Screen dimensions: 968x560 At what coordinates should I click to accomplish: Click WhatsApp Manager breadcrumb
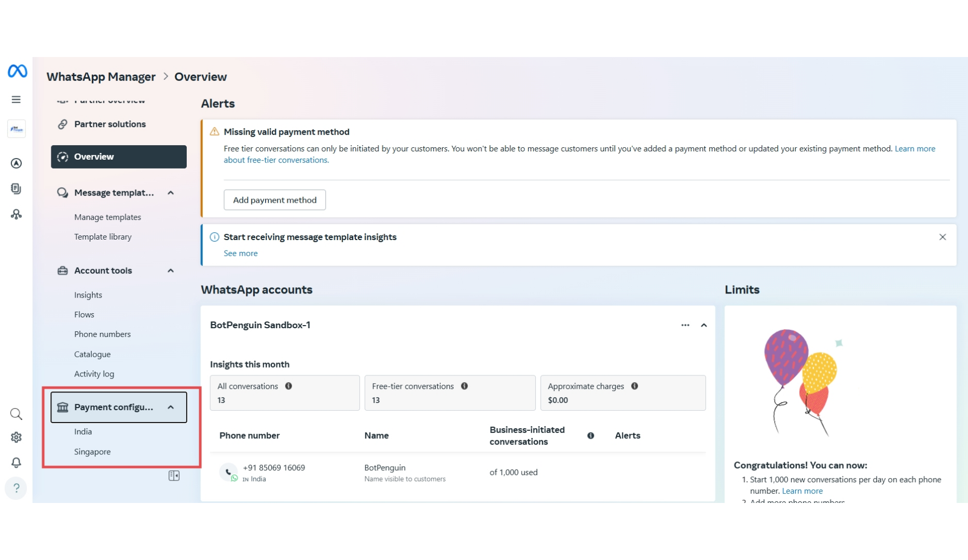[x=101, y=77]
